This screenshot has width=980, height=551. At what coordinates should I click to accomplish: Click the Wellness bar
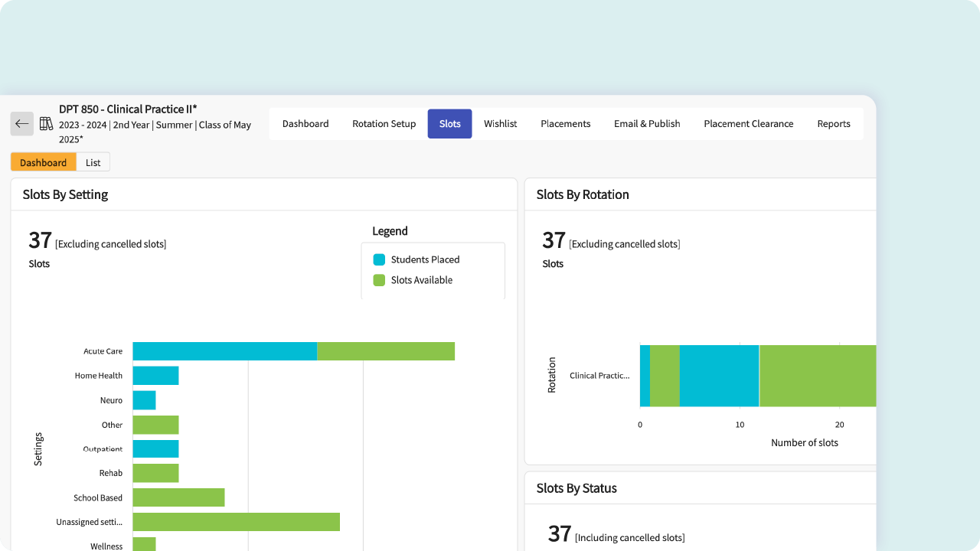[145, 544]
